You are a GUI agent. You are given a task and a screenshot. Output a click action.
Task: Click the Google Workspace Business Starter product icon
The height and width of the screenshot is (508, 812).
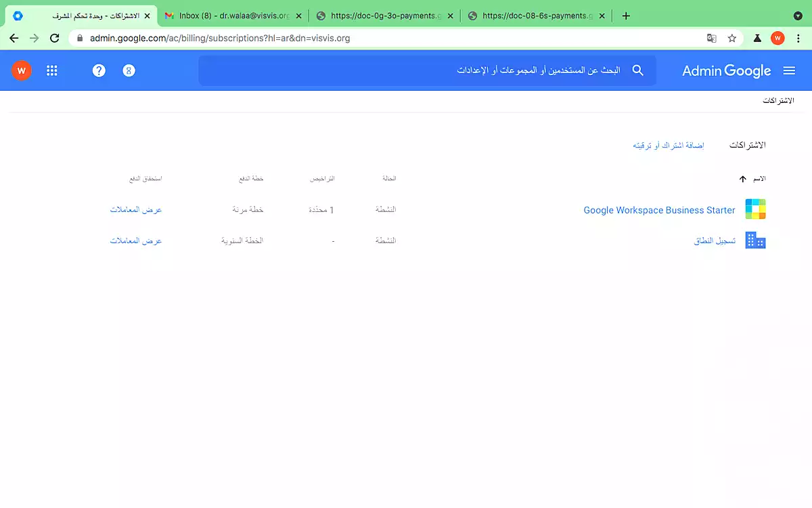[x=755, y=209]
